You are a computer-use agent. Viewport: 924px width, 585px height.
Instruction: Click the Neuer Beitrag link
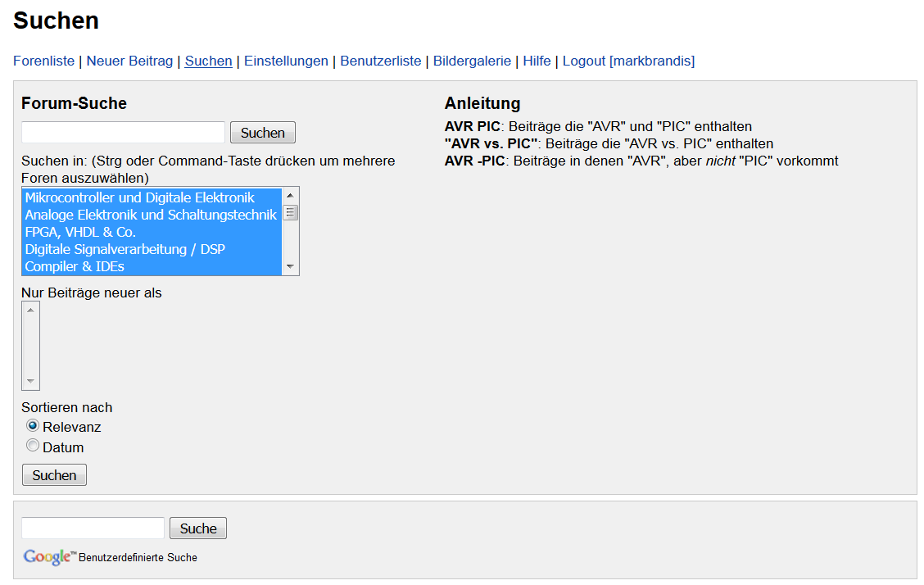coord(129,61)
